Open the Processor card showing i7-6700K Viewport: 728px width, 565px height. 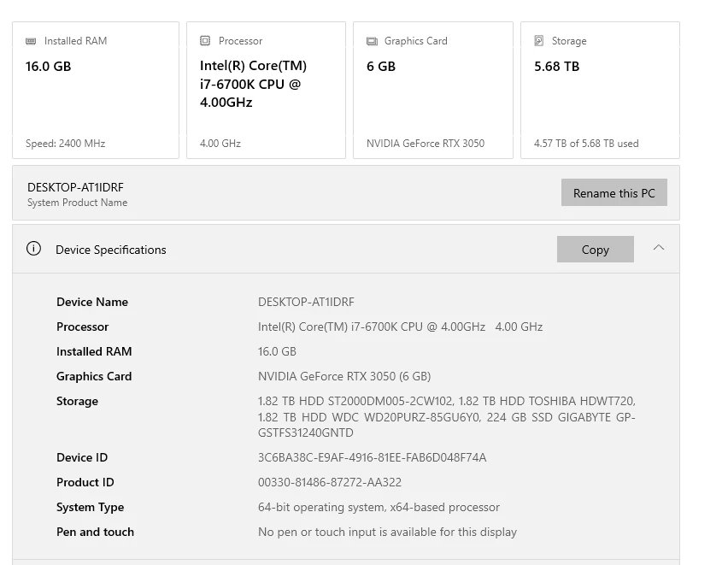tap(266, 90)
